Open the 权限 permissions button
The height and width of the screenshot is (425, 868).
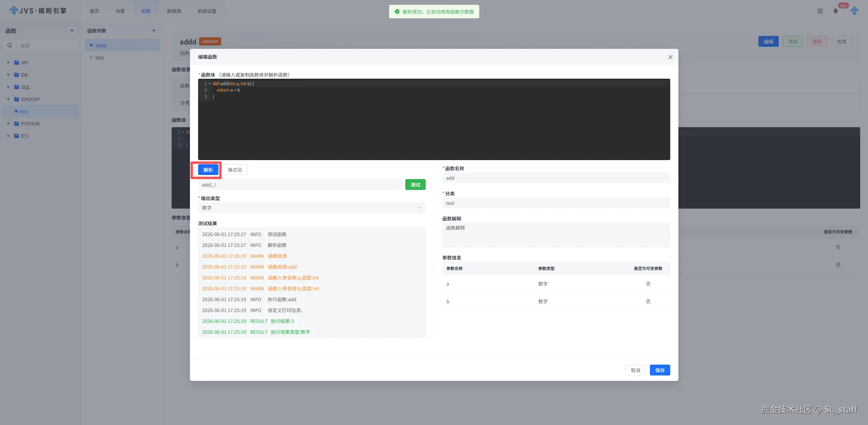click(x=842, y=41)
